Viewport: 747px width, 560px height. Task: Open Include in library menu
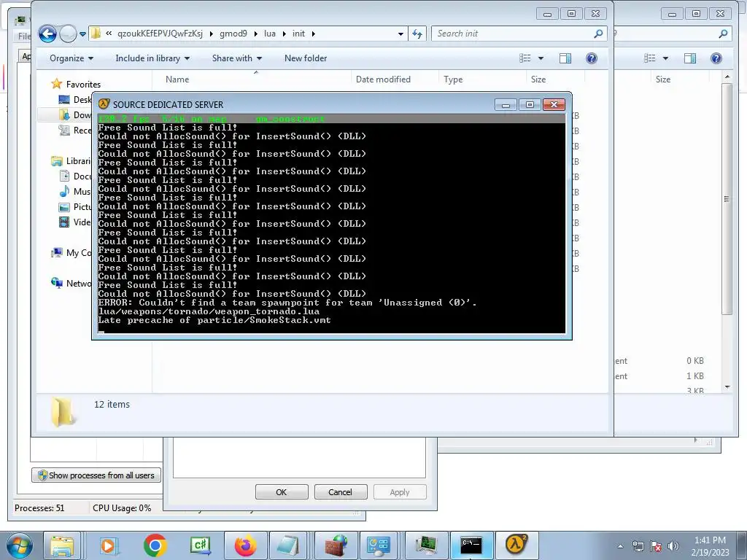[x=152, y=58]
